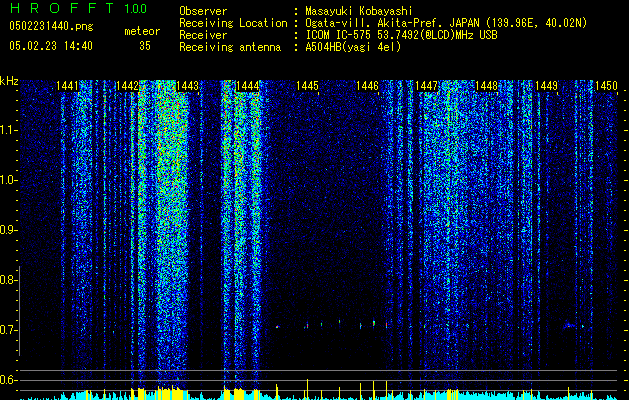Click the Receiving Location label
Screen dimensions: 629x400
(233, 23)
